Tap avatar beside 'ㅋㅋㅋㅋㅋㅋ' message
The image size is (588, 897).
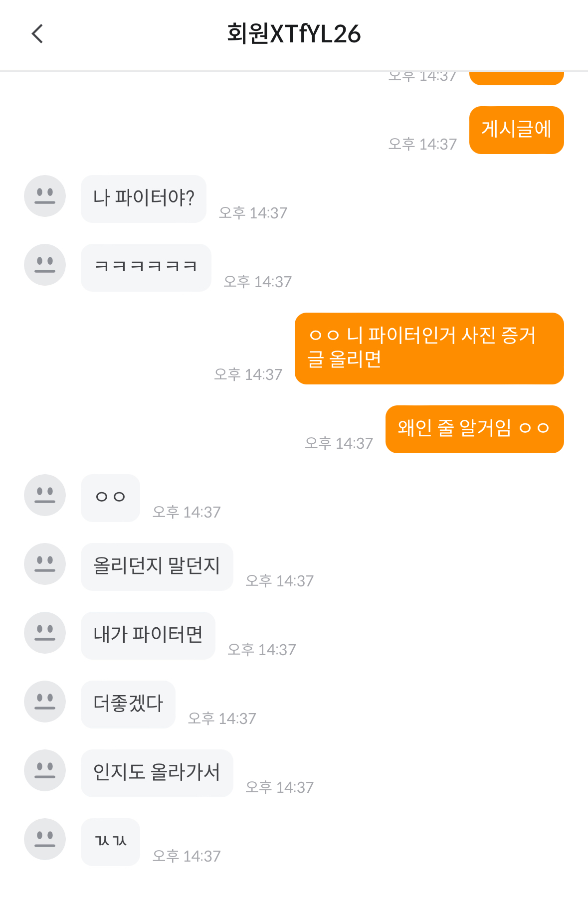pyautogui.click(x=45, y=265)
